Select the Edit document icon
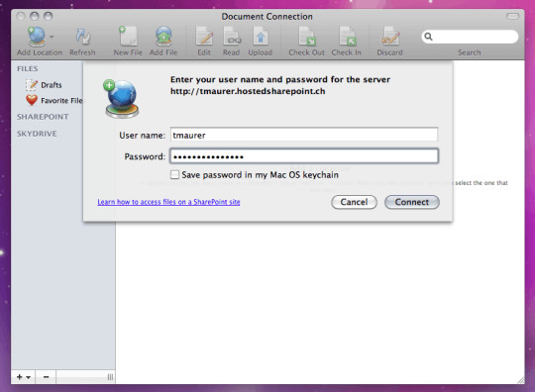 [x=204, y=37]
